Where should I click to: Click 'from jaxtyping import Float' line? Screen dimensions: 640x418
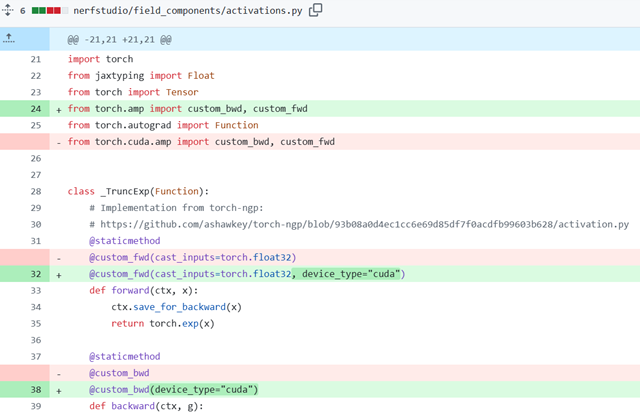click(141, 76)
